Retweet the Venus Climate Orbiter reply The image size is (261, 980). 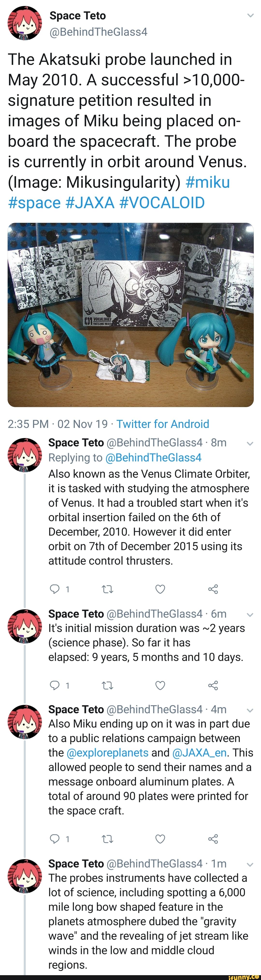click(108, 589)
